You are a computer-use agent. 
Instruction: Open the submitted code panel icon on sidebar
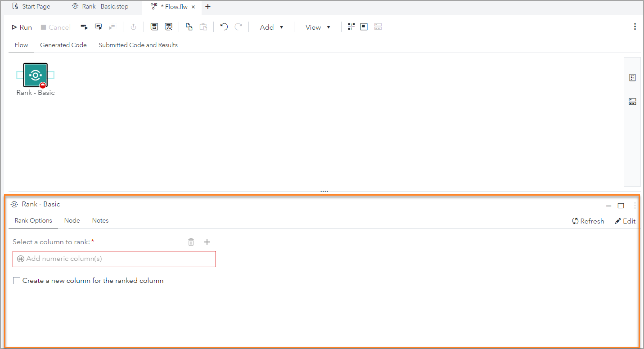[x=632, y=101]
